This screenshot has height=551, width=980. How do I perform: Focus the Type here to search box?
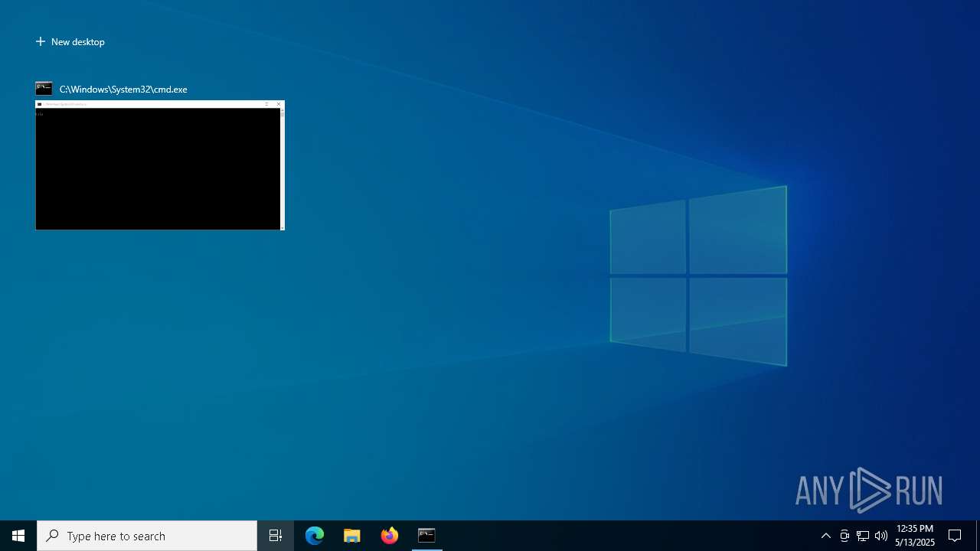pyautogui.click(x=147, y=536)
